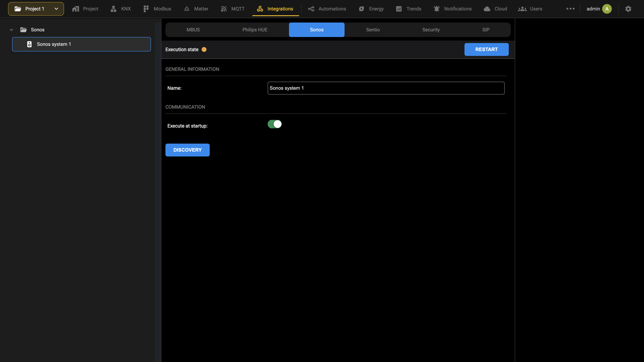Image resolution: width=644 pixels, height=362 pixels.
Task: Click the Sonos folder label in tree
Action: click(37, 30)
